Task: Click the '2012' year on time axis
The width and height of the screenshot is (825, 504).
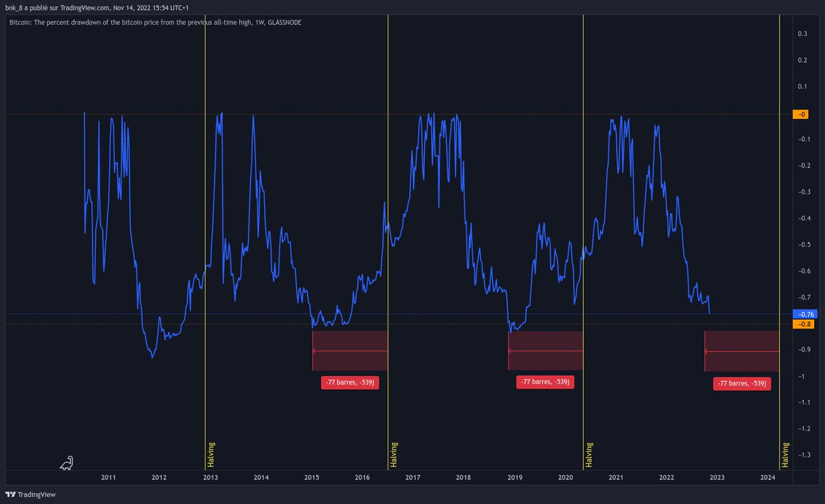Action: (x=159, y=478)
